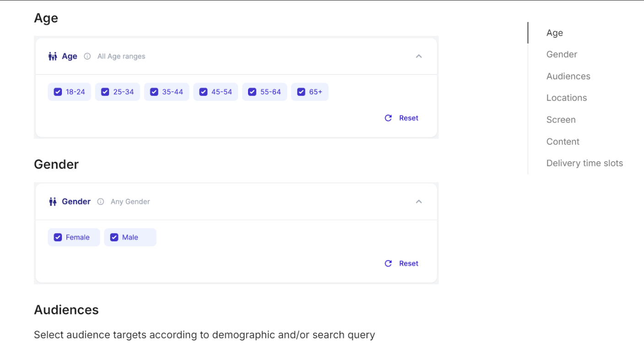This screenshot has height=345, width=644.
Task: Disable the 45-54 age range chip
Action: coord(203,92)
